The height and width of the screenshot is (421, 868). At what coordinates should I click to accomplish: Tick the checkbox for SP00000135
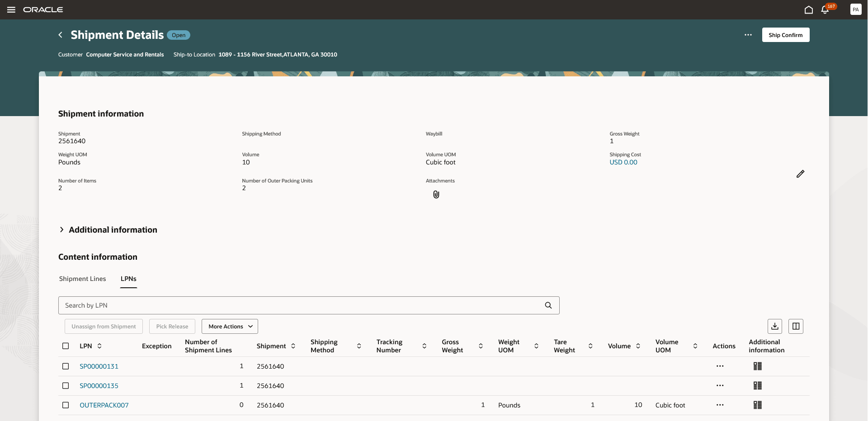(66, 386)
